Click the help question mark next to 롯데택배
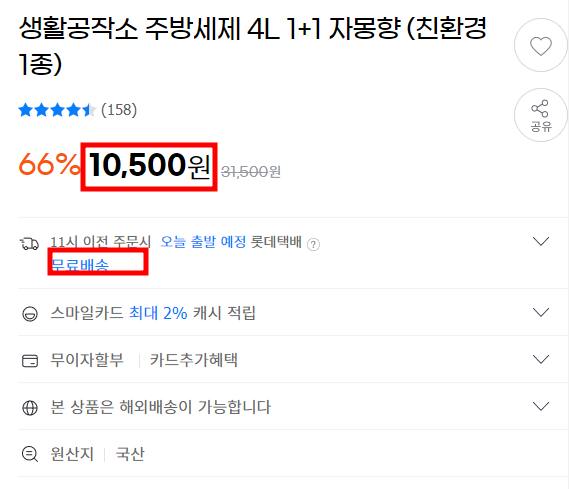Viewport: 569px width, 489px height. pyautogui.click(x=313, y=244)
